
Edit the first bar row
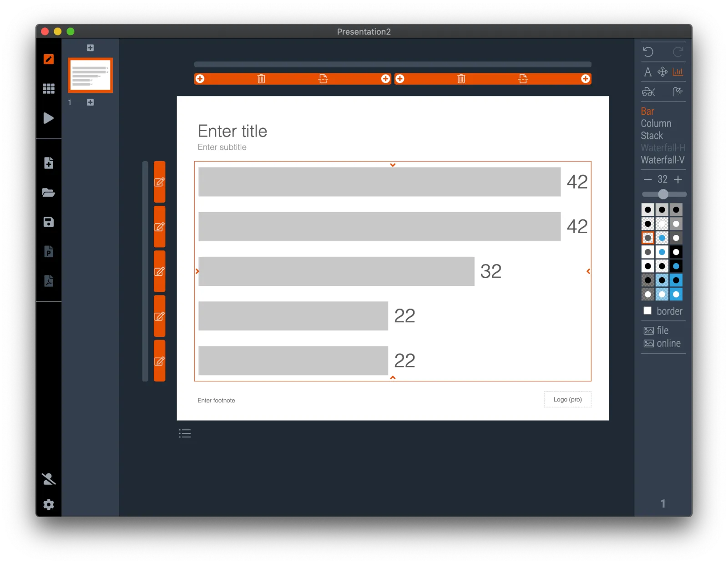click(159, 182)
